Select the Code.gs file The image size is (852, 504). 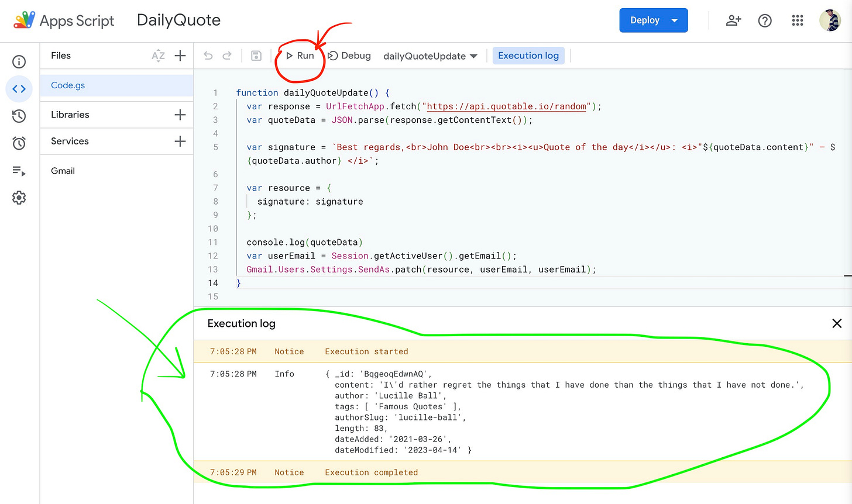click(x=116, y=85)
